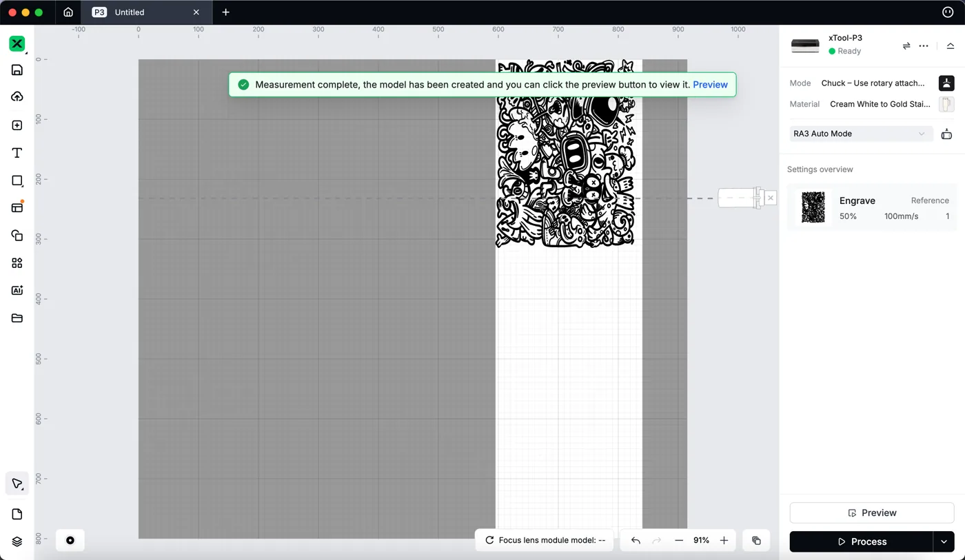This screenshot has height=560, width=965.
Task: Collapse the device panel chevron
Action: click(x=950, y=45)
